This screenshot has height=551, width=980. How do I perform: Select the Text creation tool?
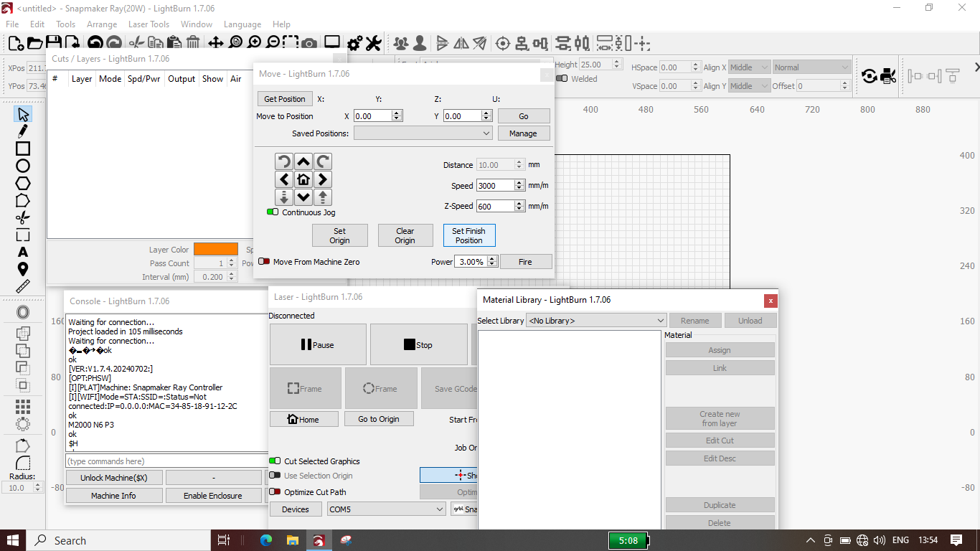pos(23,252)
